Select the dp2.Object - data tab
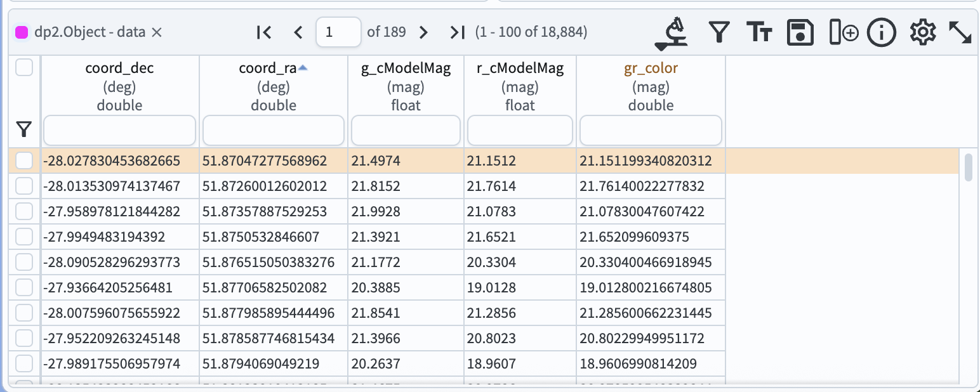The height and width of the screenshot is (392, 980). tap(89, 32)
